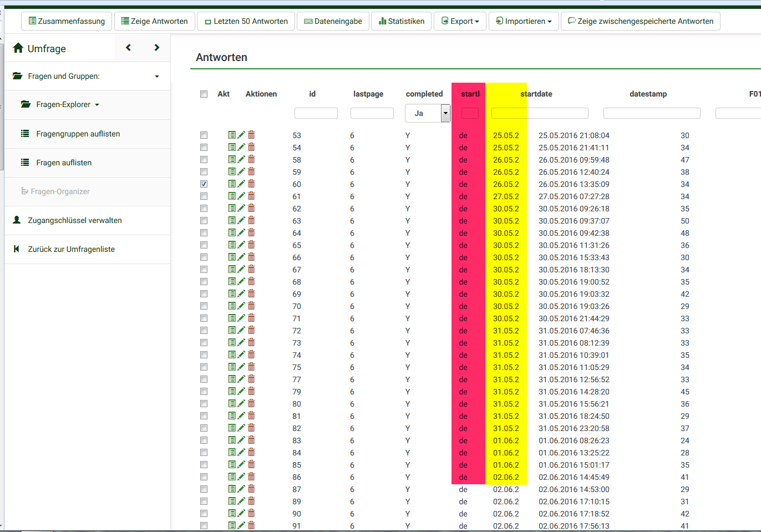Click the view details icon for response 53

tap(232, 135)
